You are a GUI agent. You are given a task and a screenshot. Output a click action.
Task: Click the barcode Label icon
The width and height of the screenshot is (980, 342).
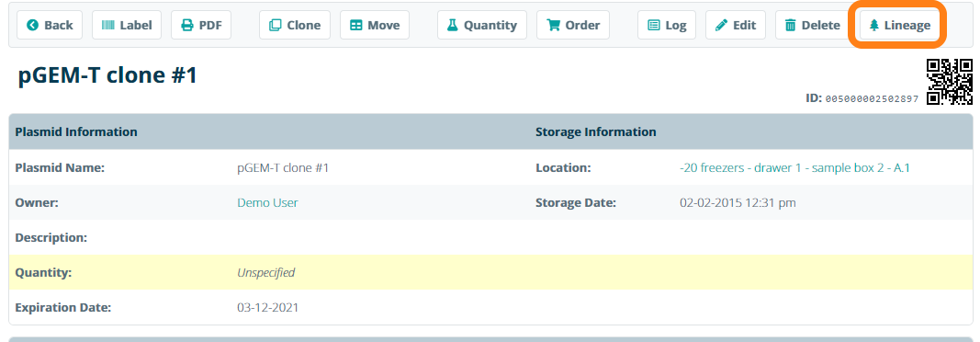click(x=108, y=25)
